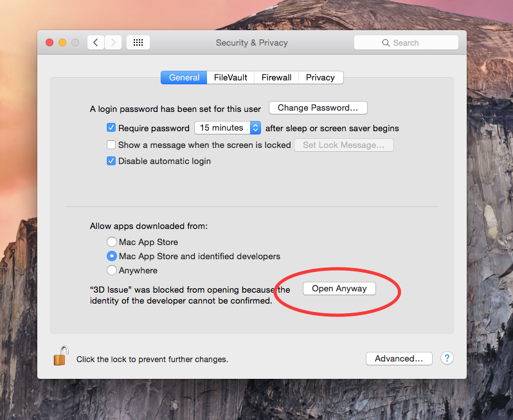Image resolution: width=513 pixels, height=420 pixels.
Task: Click the magnifying glass search icon
Action: [x=386, y=43]
